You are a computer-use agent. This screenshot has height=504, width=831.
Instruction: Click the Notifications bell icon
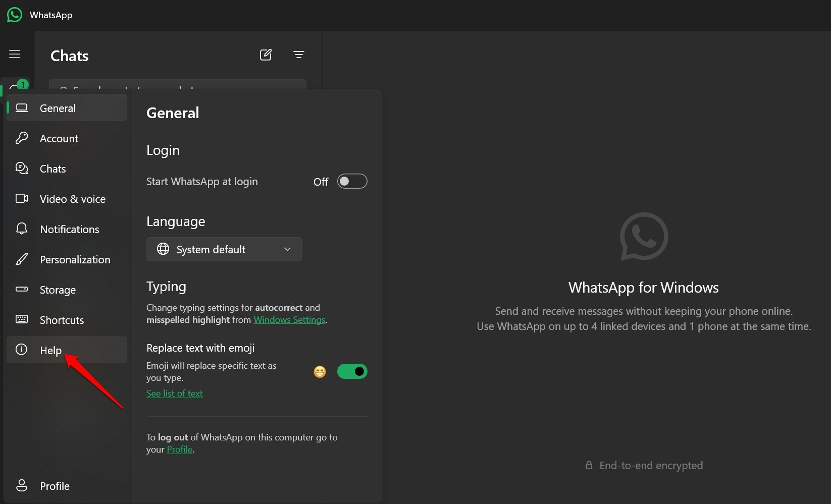[22, 229]
